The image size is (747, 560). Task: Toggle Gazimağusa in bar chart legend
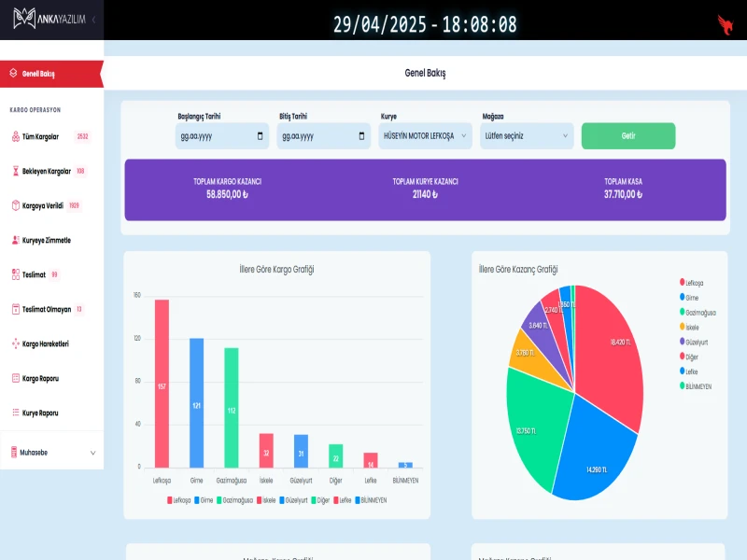point(233,500)
